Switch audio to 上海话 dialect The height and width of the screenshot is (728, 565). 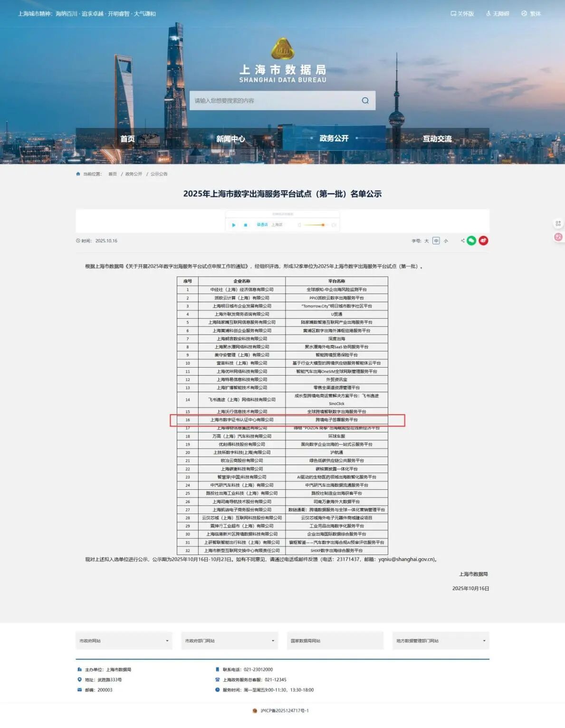point(278,224)
